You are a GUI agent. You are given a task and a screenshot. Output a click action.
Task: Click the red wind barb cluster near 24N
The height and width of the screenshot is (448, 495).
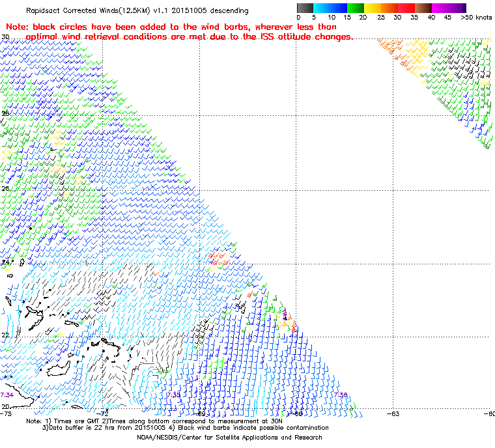218,258
